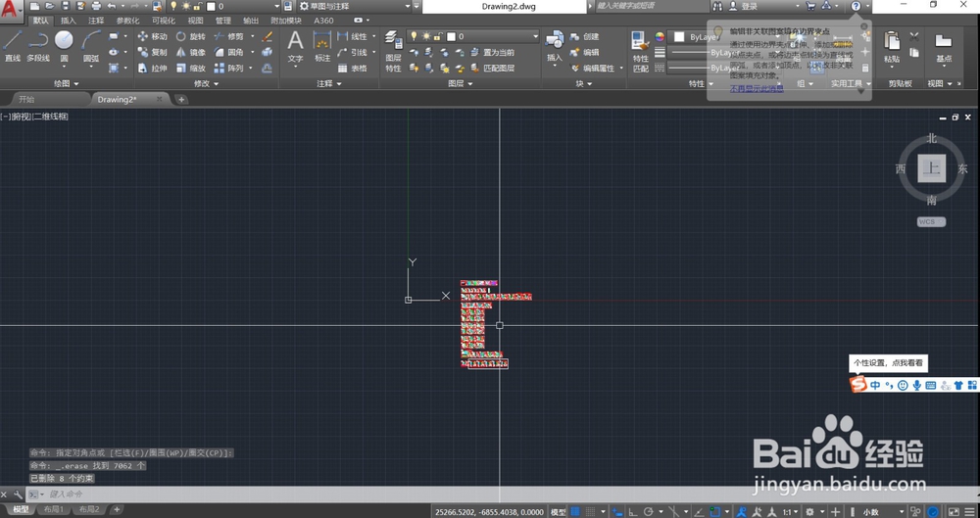
Task: Open the Parametric (参数化) ribbon tab
Action: (x=128, y=21)
